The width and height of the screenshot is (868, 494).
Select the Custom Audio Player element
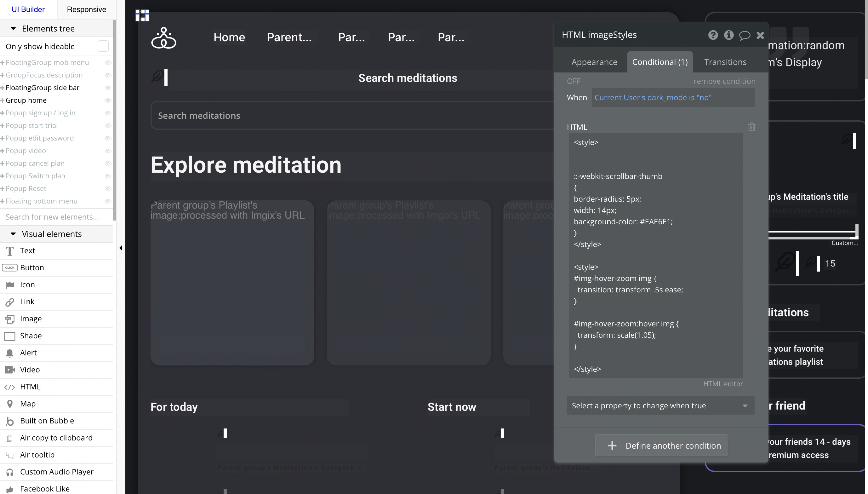(56, 472)
